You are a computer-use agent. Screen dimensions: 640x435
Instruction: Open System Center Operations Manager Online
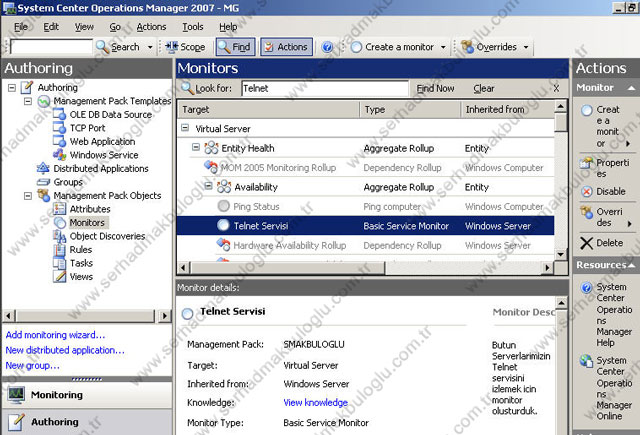[x=614, y=388]
